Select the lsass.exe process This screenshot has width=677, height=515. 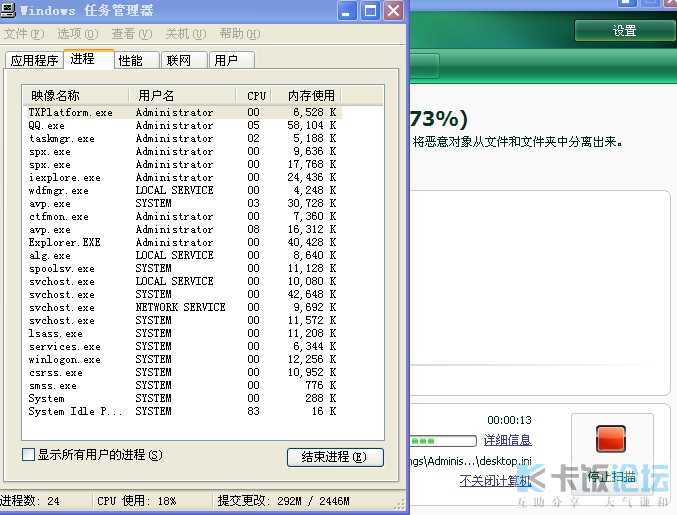pos(182,333)
